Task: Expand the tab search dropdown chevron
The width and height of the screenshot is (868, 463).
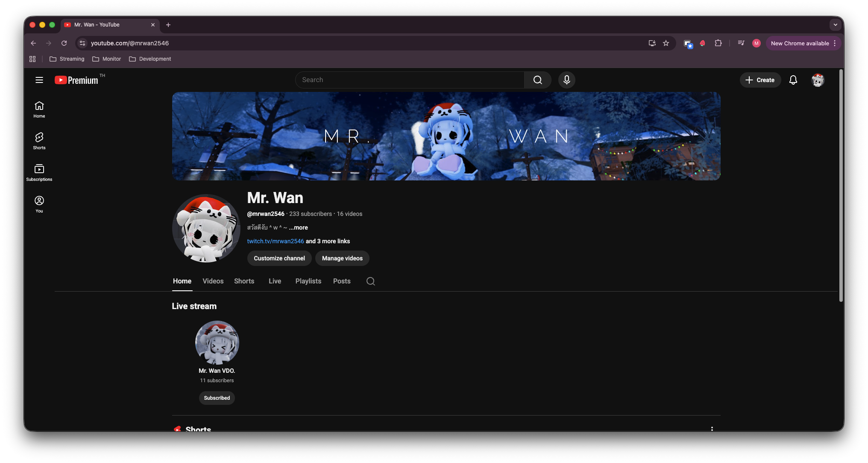Action: 835,25
